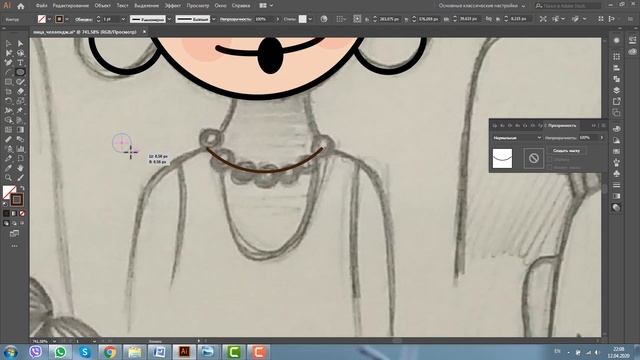Select the Zoom magnifier tool
Image resolution: width=640 pixels, height=360 pixels.
8,178
